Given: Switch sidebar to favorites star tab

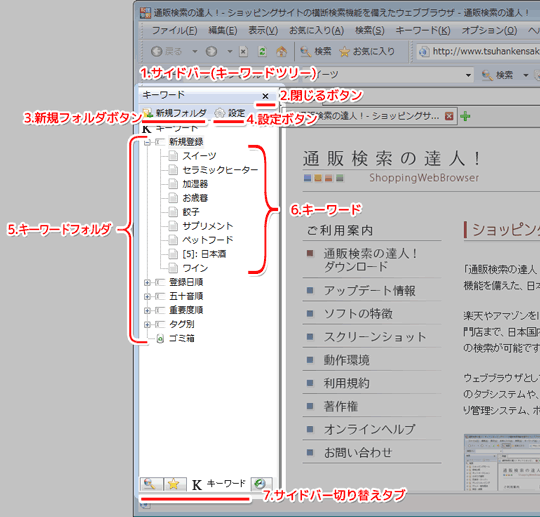Looking at the screenshot, I should tap(174, 484).
